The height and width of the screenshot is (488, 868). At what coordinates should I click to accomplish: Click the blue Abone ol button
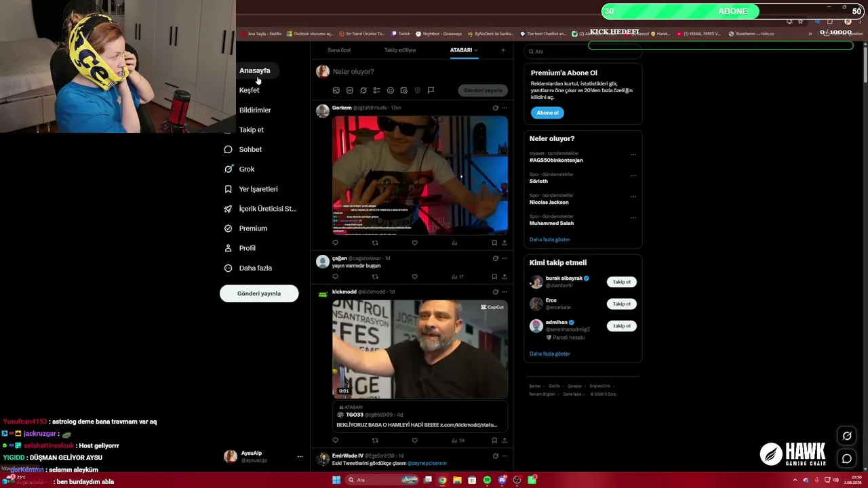coord(547,113)
